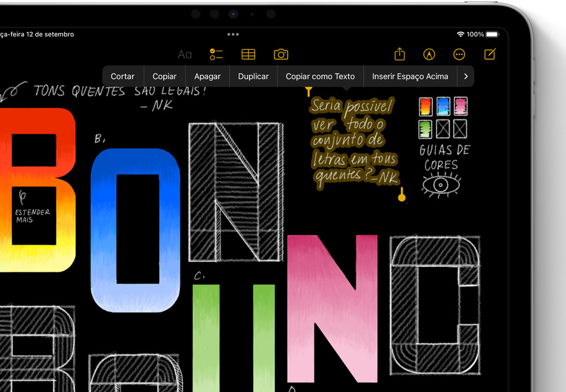The height and width of the screenshot is (392, 566).
Task: Add a table using the table icon
Action: click(248, 54)
